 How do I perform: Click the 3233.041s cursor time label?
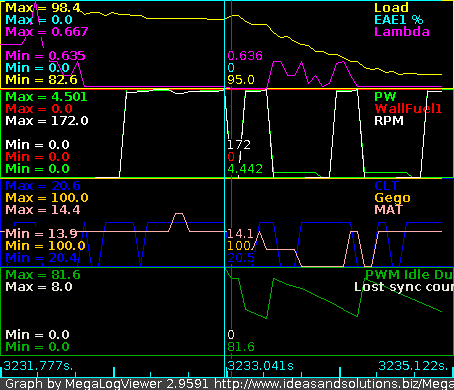[261, 366]
